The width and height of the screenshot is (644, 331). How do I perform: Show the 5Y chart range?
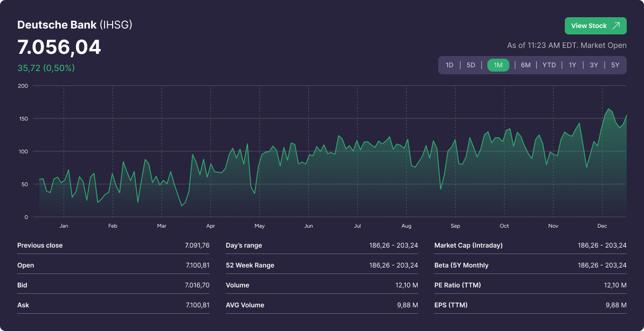pyautogui.click(x=615, y=65)
